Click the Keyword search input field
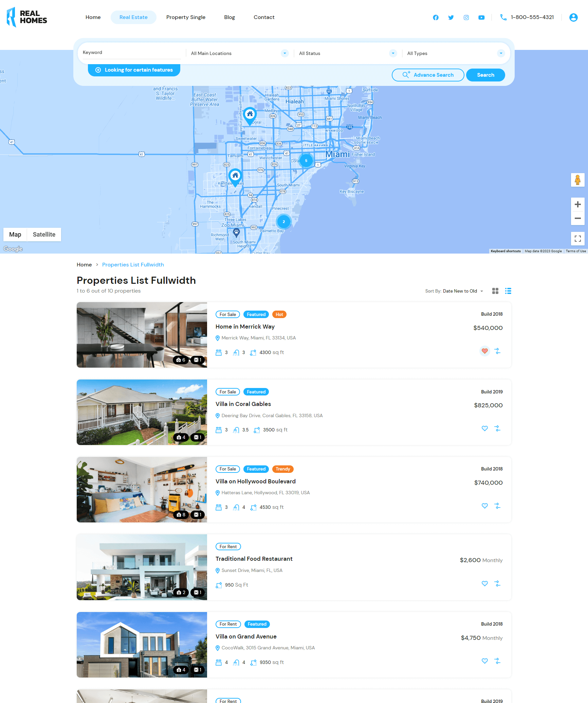The height and width of the screenshot is (703, 588). [x=132, y=53]
